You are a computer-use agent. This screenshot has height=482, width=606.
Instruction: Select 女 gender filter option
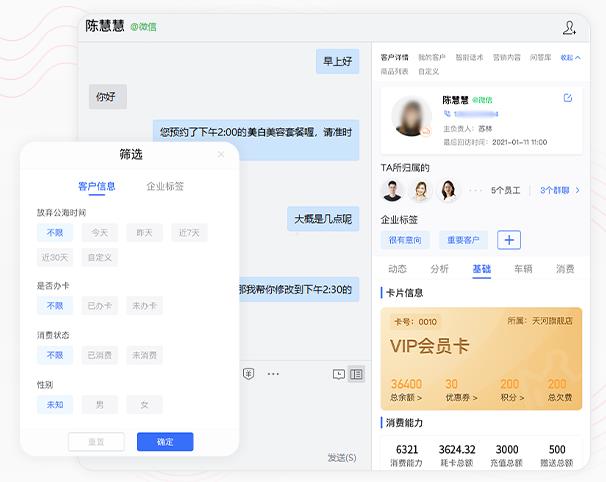click(x=144, y=405)
